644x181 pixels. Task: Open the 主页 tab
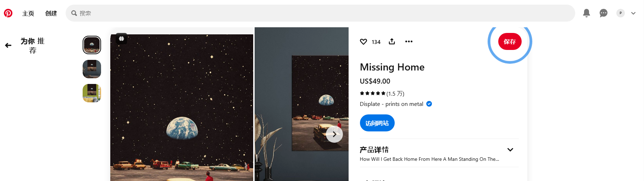click(28, 13)
